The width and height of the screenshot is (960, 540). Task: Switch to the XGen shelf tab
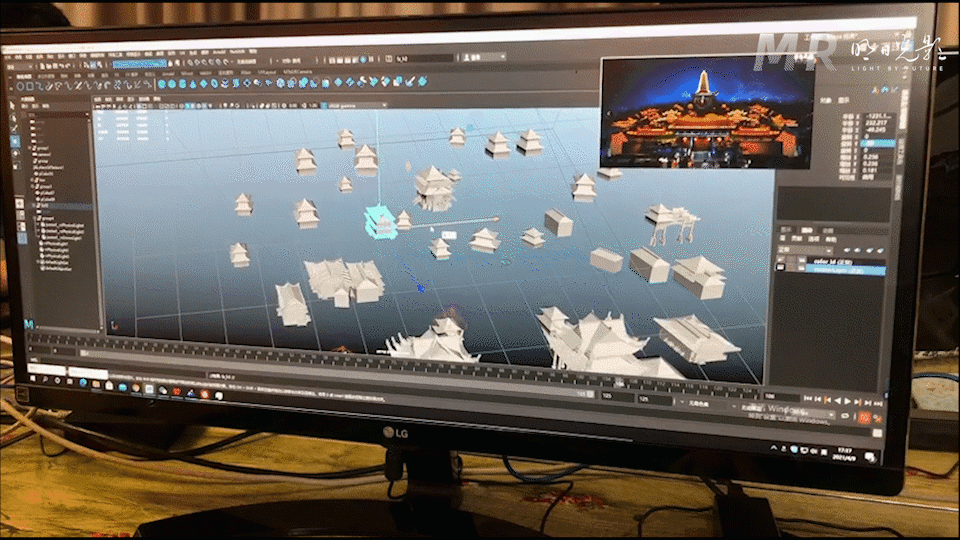[245, 72]
